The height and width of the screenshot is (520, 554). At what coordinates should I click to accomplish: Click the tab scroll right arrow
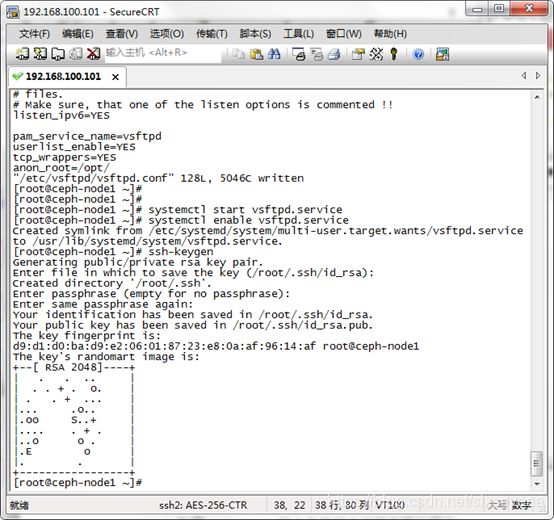538,75
